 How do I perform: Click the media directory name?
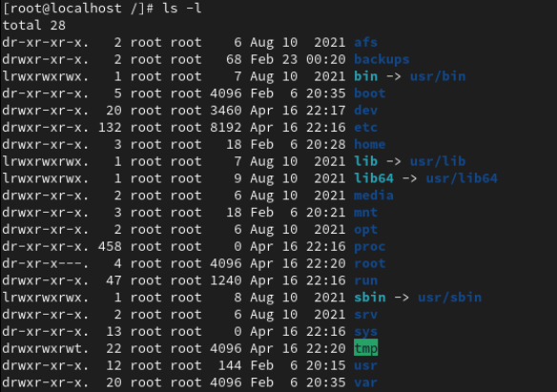(374, 196)
